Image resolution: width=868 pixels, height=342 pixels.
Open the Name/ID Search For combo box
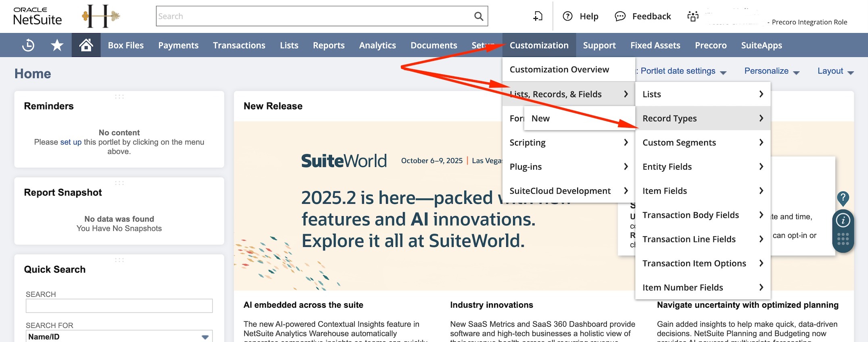point(119,336)
